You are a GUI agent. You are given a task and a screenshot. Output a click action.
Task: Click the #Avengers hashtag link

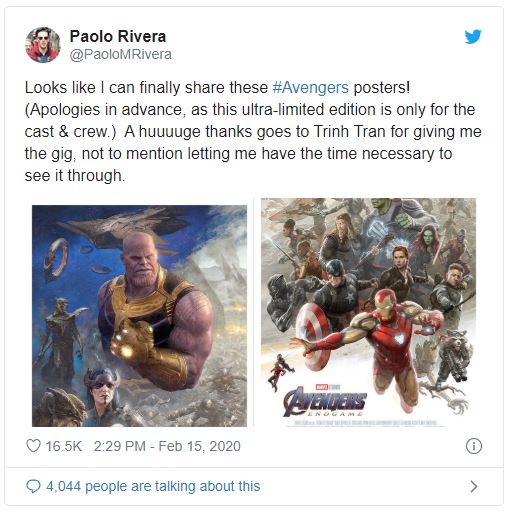coord(310,88)
